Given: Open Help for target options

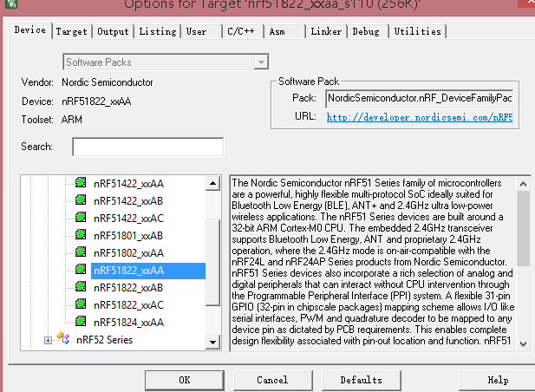Looking at the screenshot, I should (x=498, y=380).
